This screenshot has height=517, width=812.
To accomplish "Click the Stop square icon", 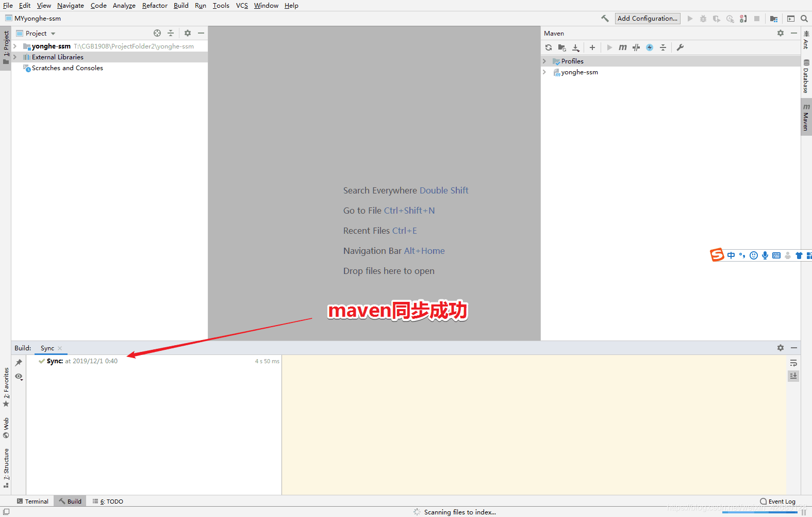I will point(757,19).
